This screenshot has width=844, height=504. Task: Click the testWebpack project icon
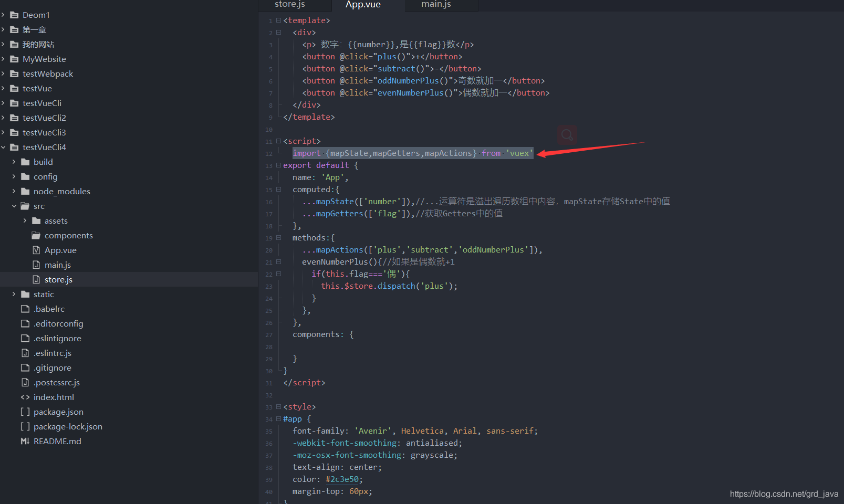click(x=14, y=74)
